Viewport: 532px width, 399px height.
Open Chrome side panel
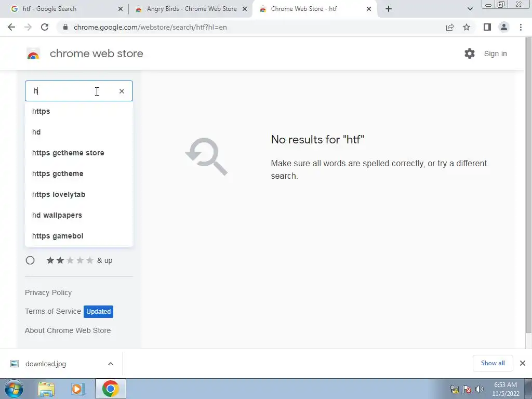(x=487, y=27)
